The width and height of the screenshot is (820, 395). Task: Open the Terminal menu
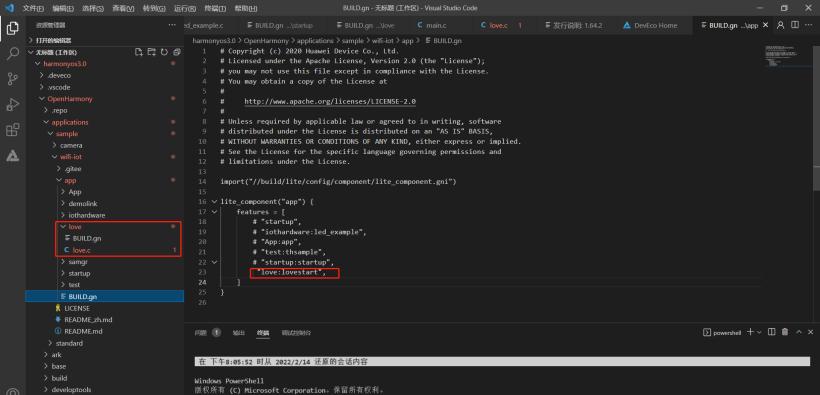(x=215, y=8)
